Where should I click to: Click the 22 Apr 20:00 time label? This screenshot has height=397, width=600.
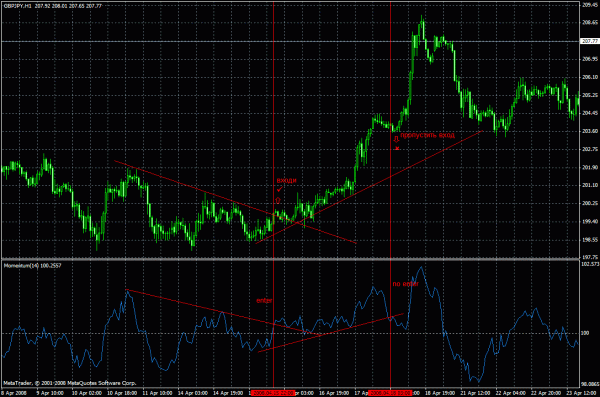(x=546, y=393)
